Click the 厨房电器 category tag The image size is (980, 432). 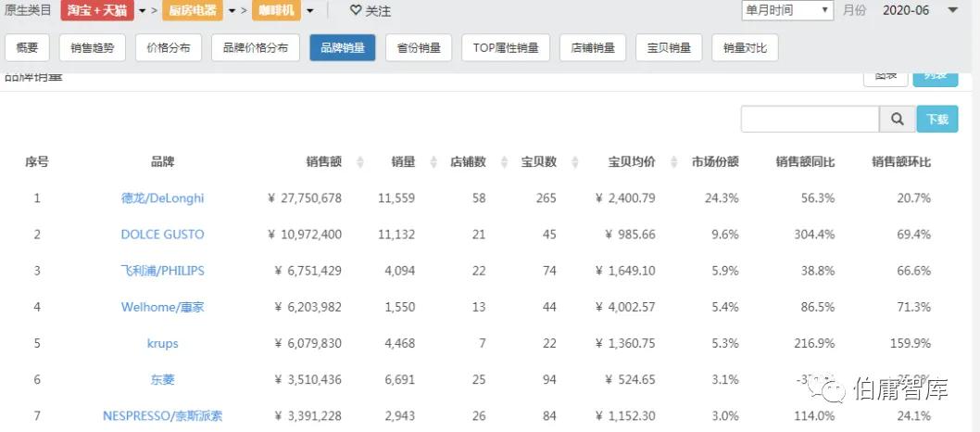point(193,10)
